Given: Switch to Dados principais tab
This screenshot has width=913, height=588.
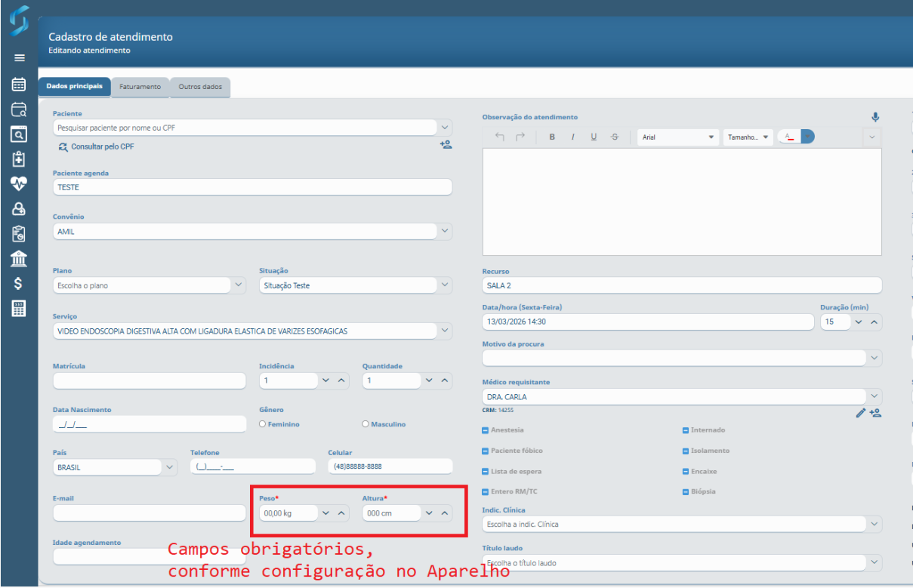Looking at the screenshot, I should (x=74, y=87).
